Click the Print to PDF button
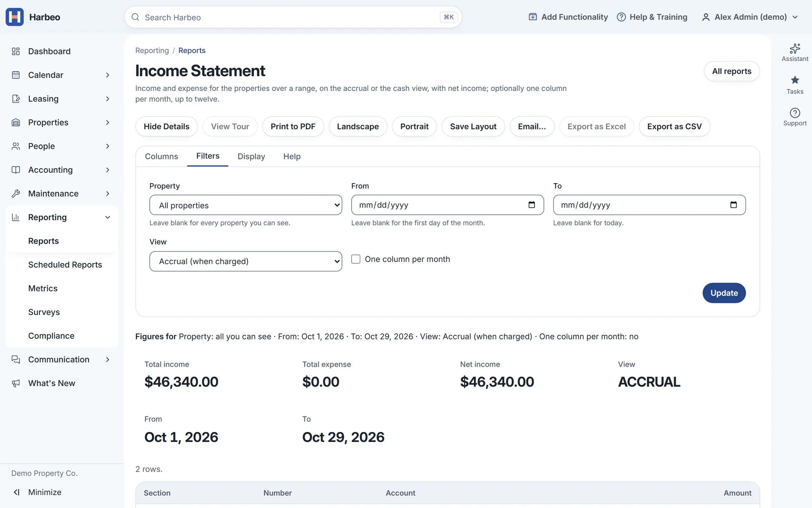Image resolution: width=812 pixels, height=508 pixels. [x=293, y=127]
